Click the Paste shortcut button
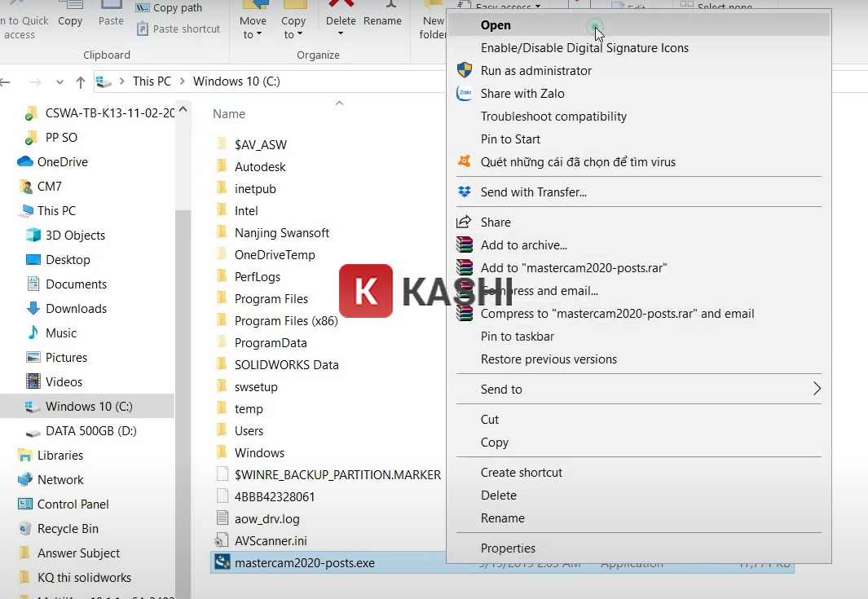The image size is (868, 599). tap(178, 29)
